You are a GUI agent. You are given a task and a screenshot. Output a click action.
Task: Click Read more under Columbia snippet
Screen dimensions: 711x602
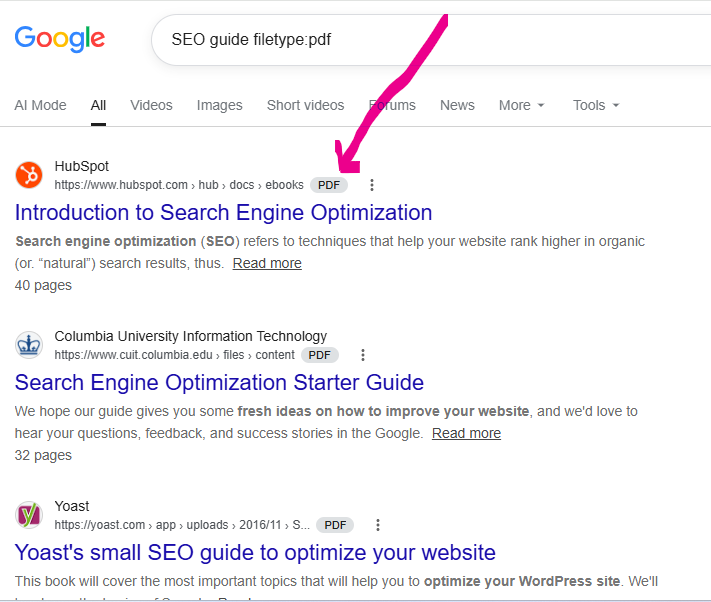click(466, 433)
